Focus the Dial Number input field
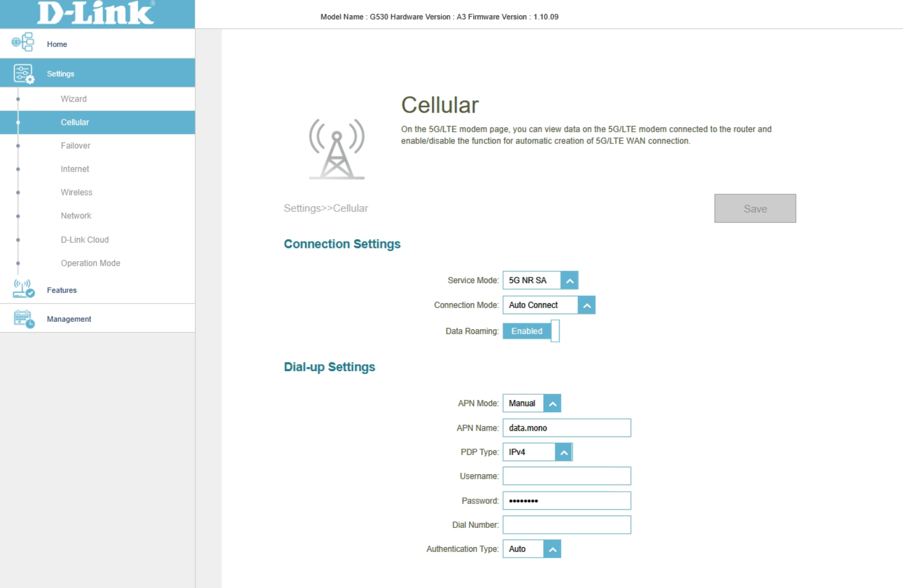903x588 pixels. (x=567, y=525)
